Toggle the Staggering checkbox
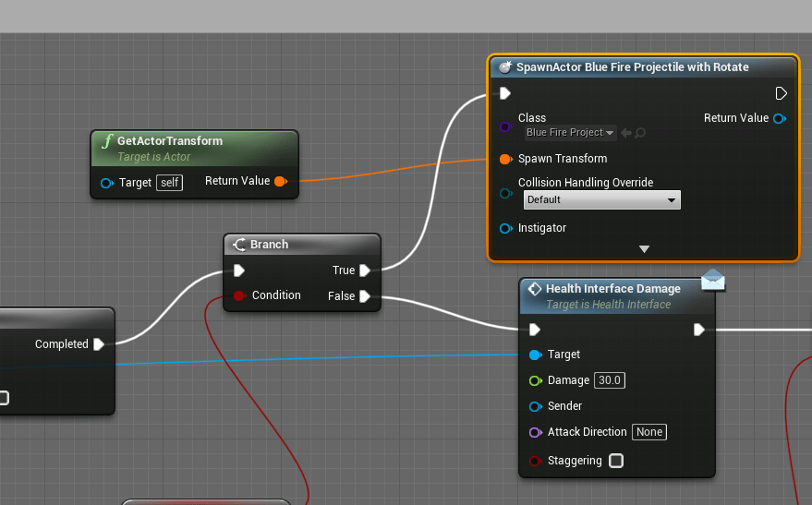 click(x=616, y=461)
